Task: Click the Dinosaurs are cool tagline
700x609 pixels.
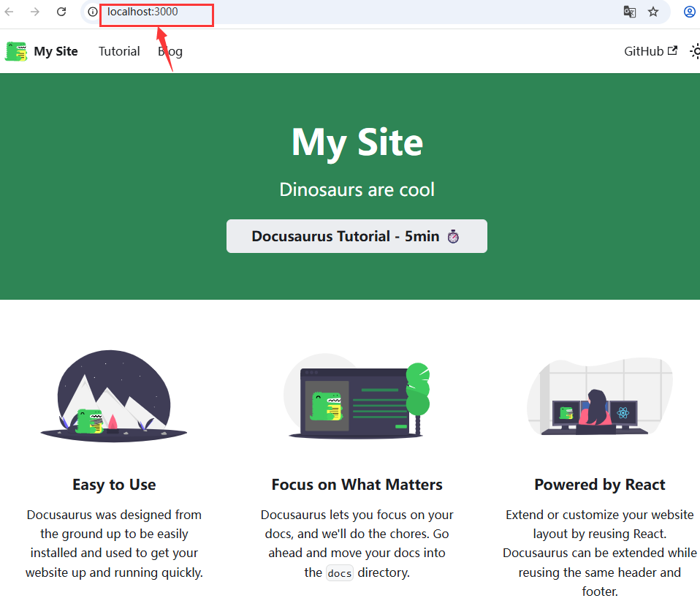Action: pos(357,189)
